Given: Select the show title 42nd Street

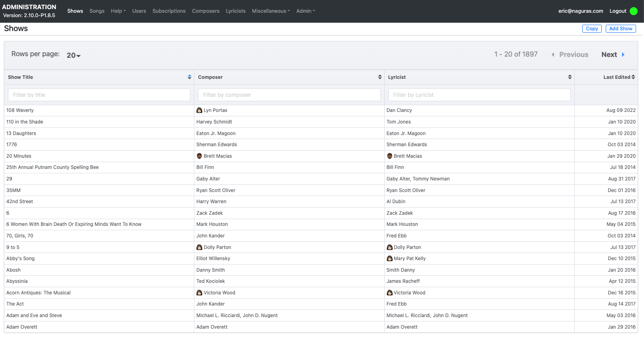Looking at the screenshot, I should [20, 202].
